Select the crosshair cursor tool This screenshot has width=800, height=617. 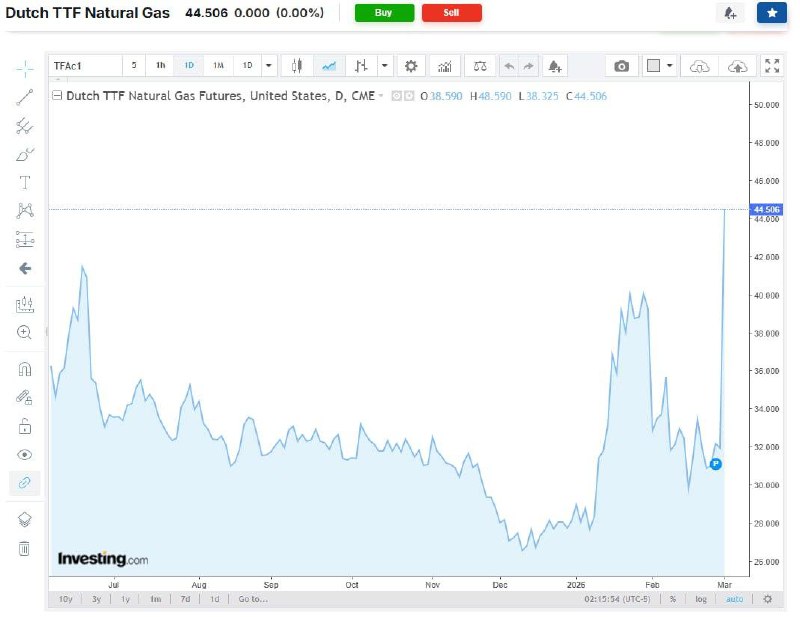click(25, 68)
